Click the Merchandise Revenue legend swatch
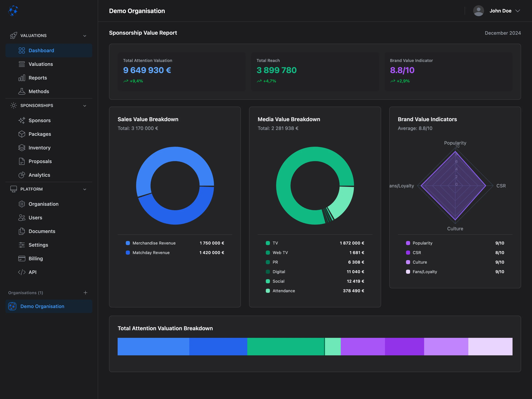Image resolution: width=532 pixels, height=399 pixels. click(128, 243)
